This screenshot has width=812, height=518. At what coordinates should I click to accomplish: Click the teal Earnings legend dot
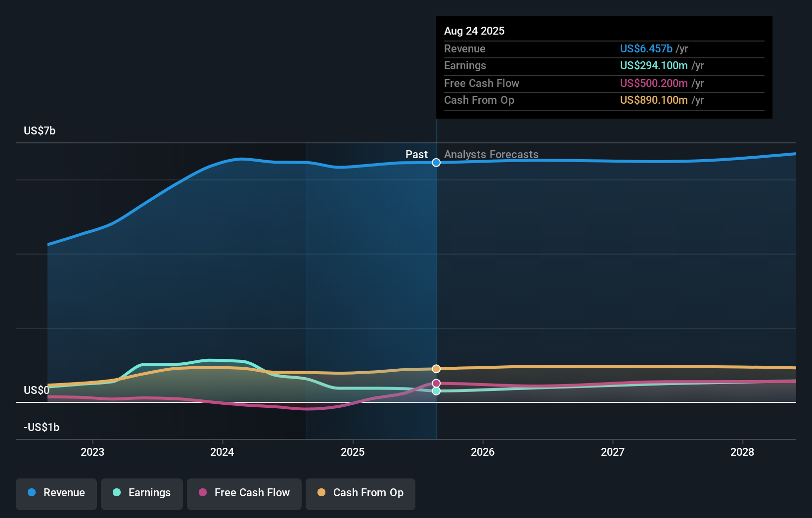pyautogui.click(x=116, y=493)
